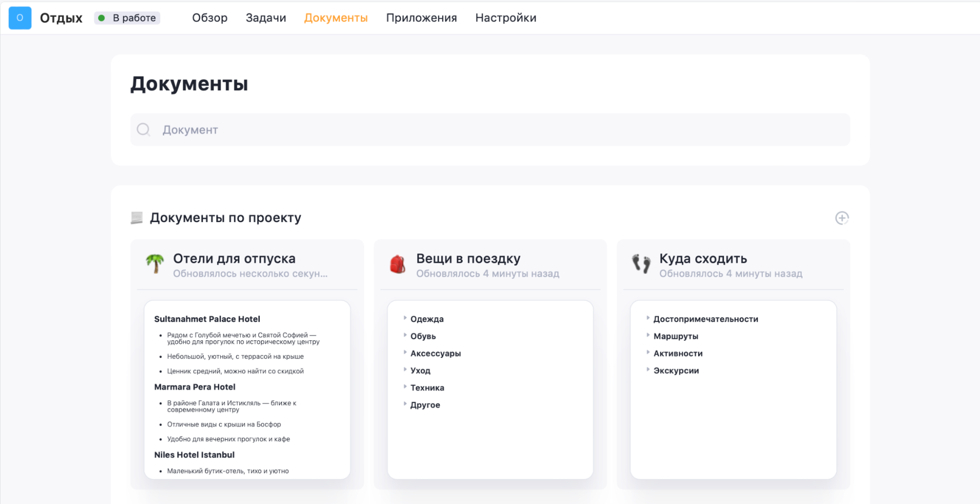980x504 pixels.
Task: Open the Приложения tab
Action: [x=421, y=18]
